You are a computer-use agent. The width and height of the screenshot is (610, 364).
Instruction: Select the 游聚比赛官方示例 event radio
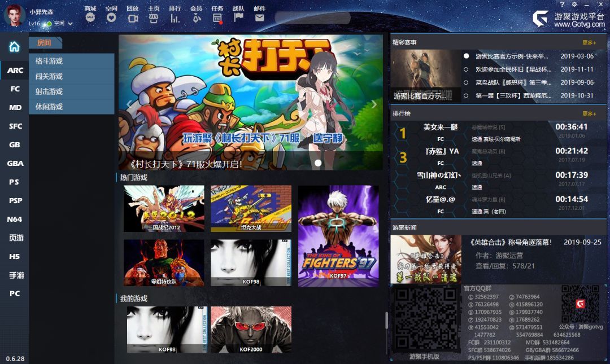pyautogui.click(x=466, y=56)
